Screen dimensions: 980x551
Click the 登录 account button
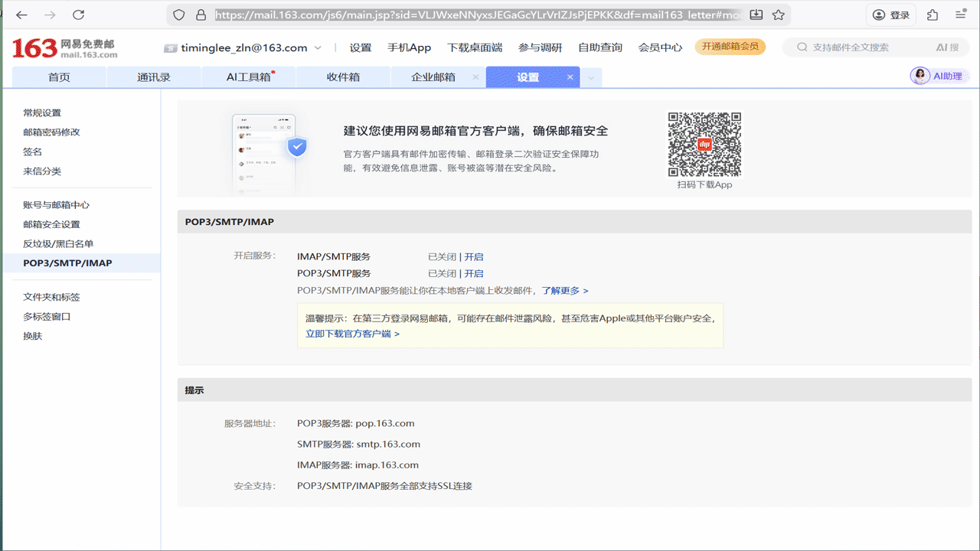pos(892,15)
